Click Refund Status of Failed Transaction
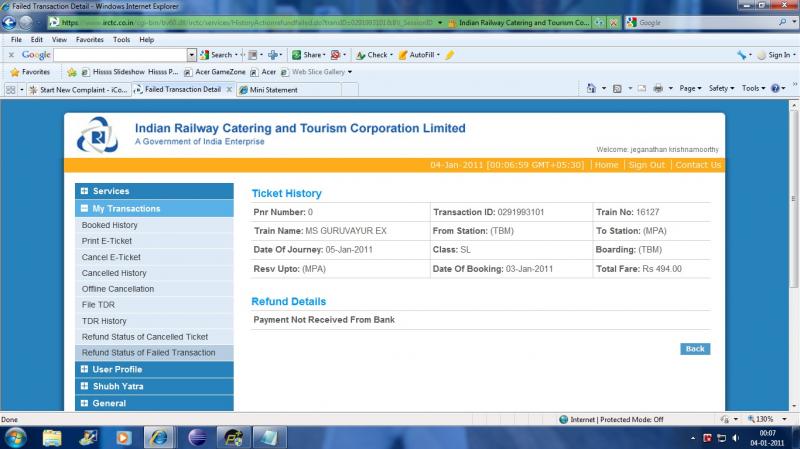The image size is (800, 449). coord(148,353)
